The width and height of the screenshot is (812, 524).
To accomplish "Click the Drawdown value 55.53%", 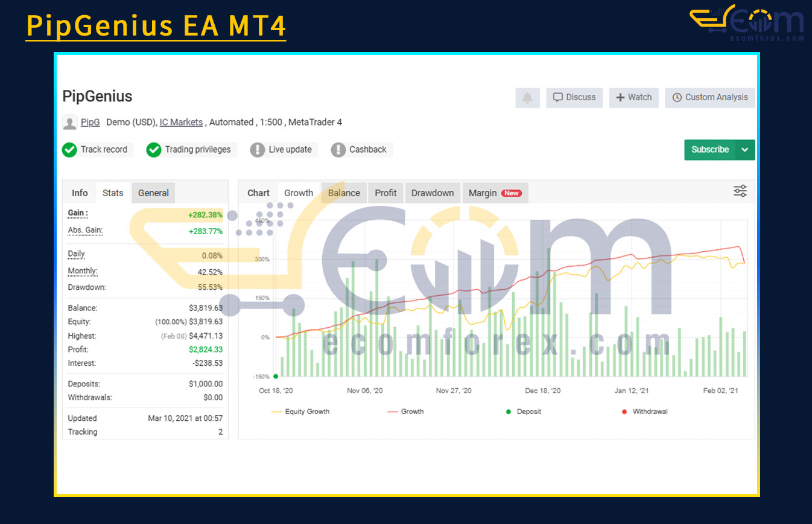I will [x=210, y=287].
